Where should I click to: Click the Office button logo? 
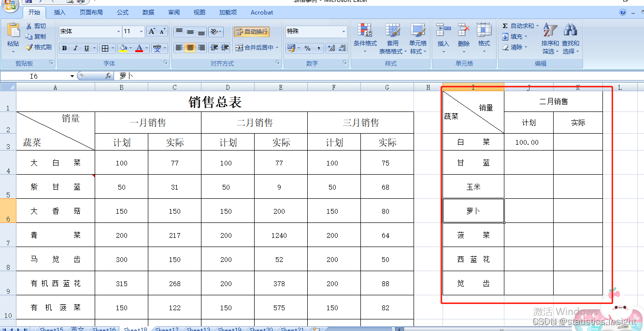[x=10, y=4]
